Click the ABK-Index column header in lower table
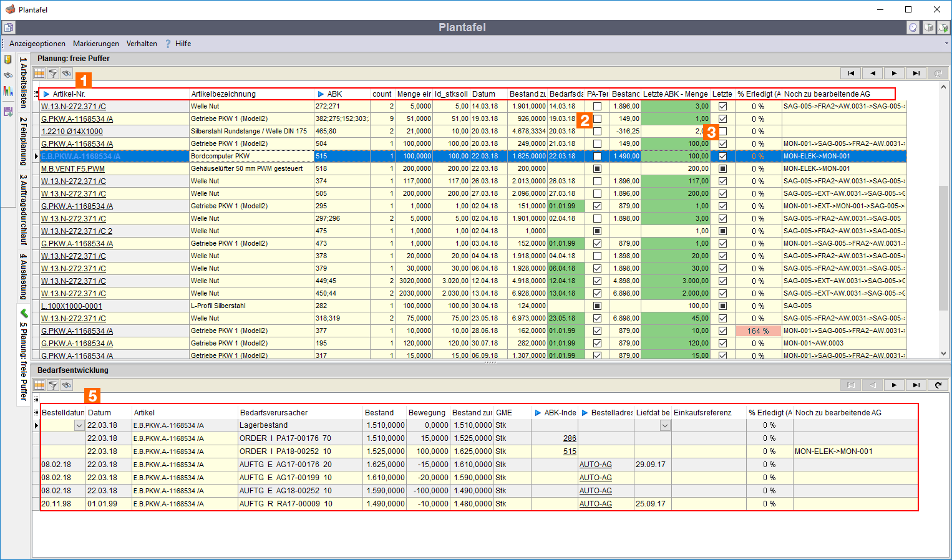This screenshot has height=560, width=952. click(x=555, y=413)
